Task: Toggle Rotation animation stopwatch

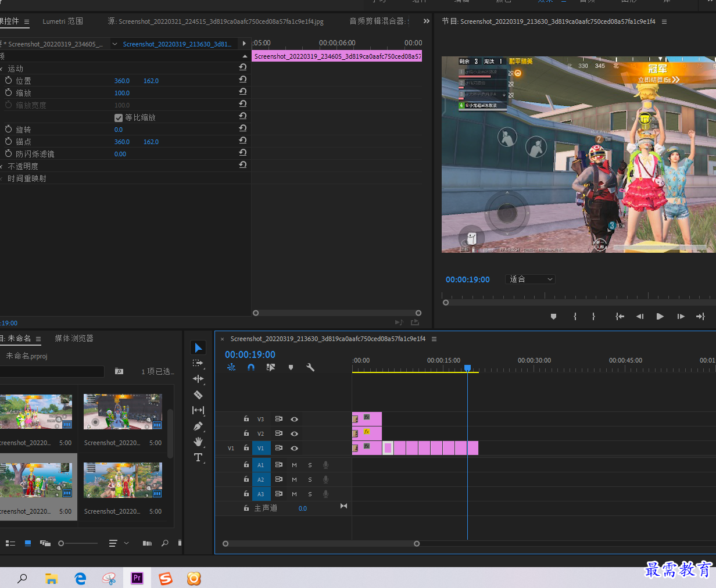Action: (x=8, y=130)
